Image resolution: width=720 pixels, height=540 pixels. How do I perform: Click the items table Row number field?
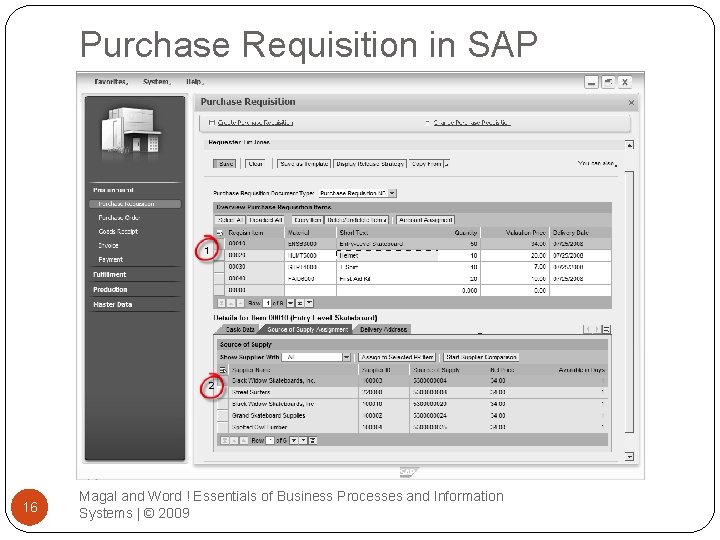(x=268, y=303)
